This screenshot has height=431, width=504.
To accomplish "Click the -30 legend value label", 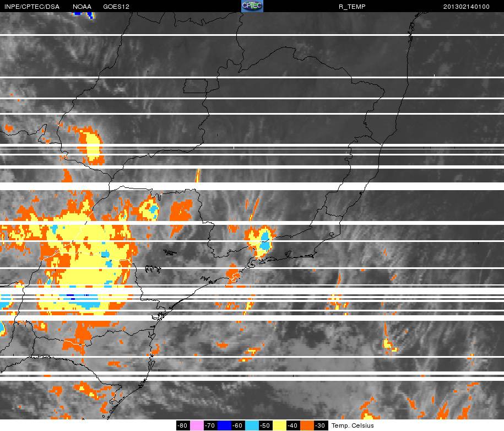I will pyautogui.click(x=321, y=425).
